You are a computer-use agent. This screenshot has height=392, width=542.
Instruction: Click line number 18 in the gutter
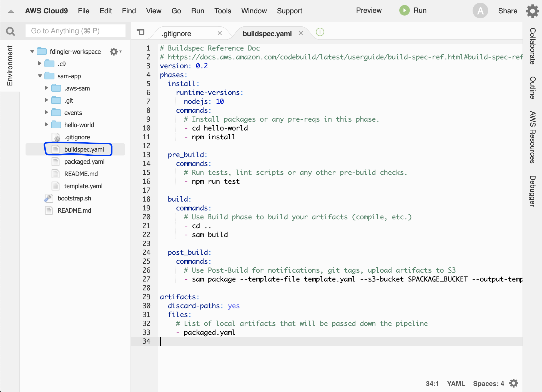pos(146,199)
